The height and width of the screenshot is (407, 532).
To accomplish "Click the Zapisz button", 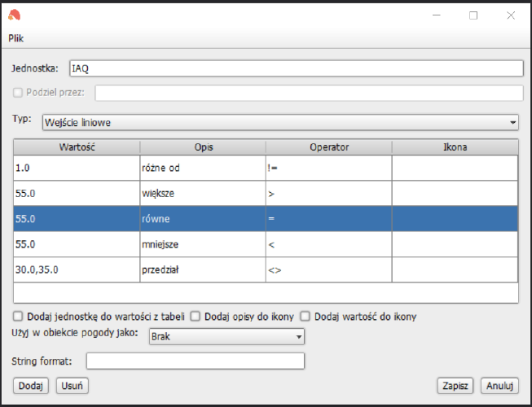I will [455, 386].
